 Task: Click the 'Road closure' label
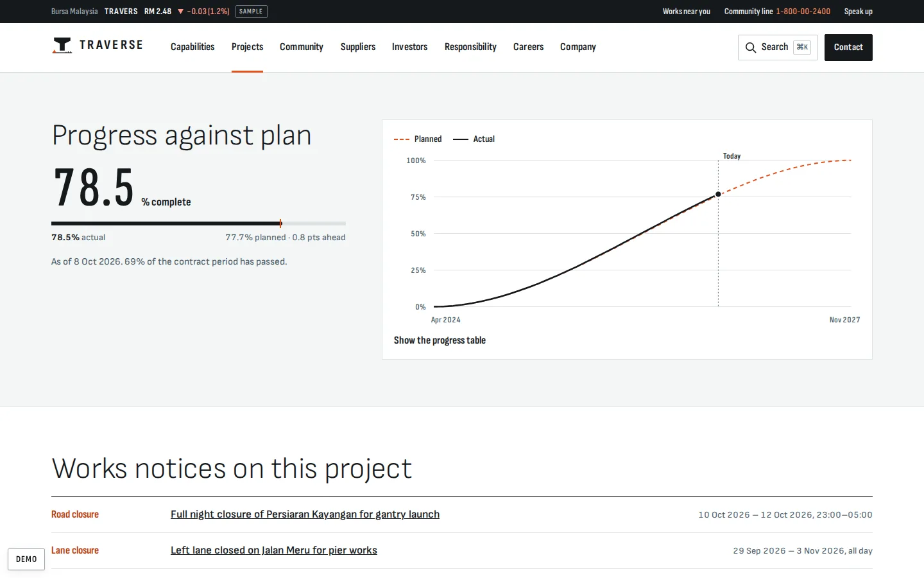click(75, 514)
